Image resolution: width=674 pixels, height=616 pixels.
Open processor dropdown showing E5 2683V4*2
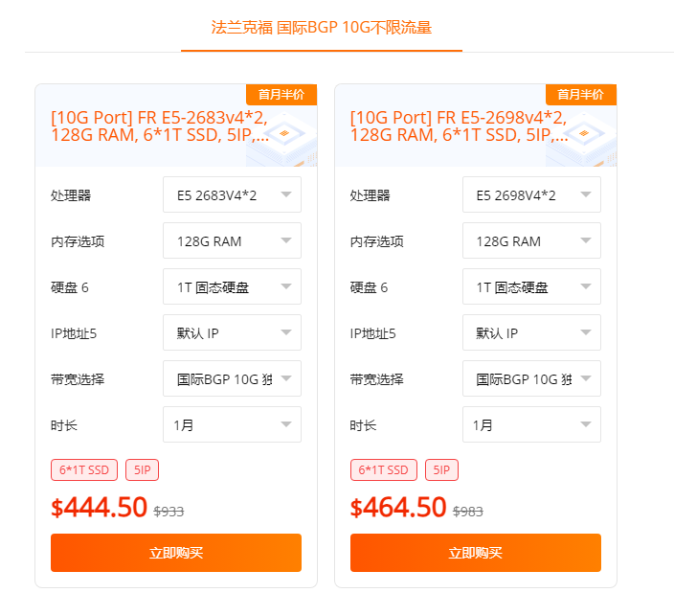click(232, 195)
